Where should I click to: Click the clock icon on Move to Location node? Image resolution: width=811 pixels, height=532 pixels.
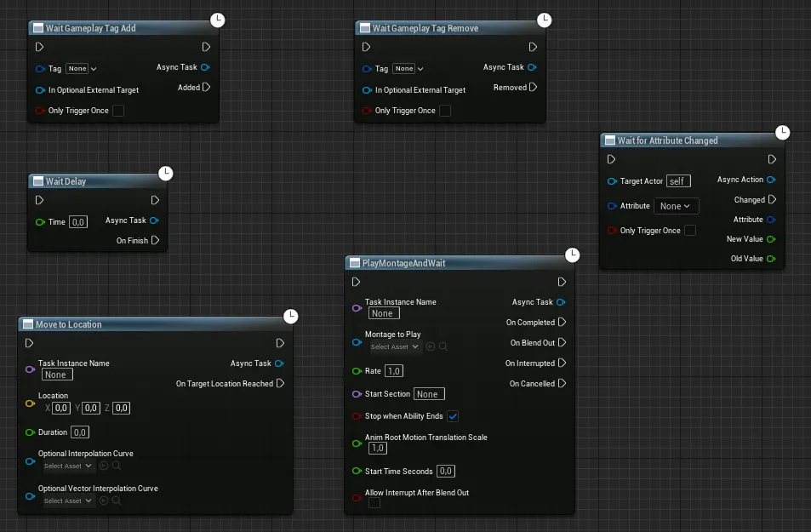point(290,315)
